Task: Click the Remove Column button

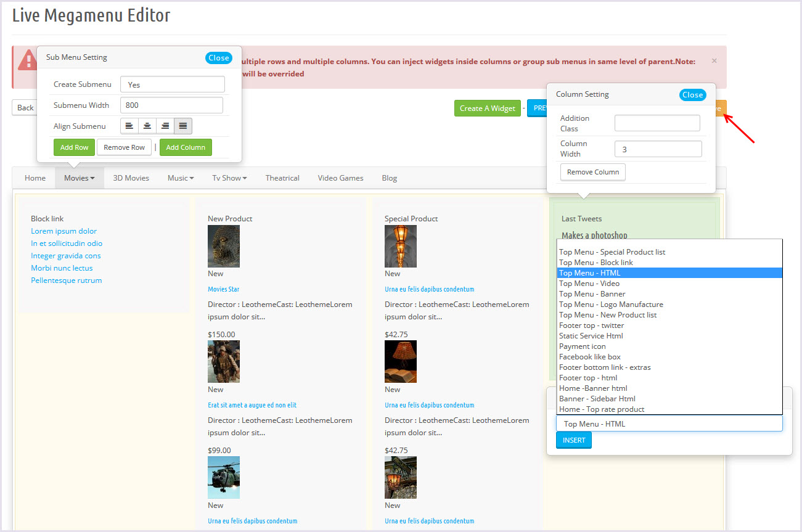Action: [x=592, y=172]
